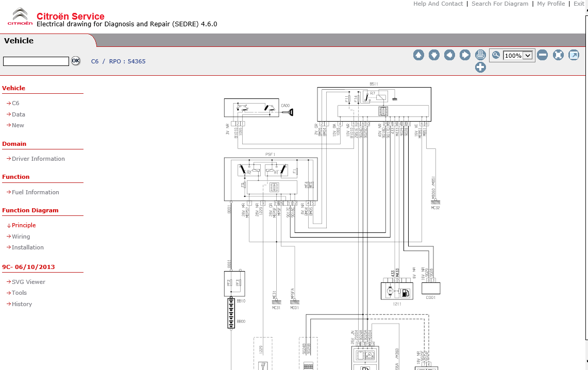The height and width of the screenshot is (370, 588).
Task: Open Help And Contact link
Action: click(x=438, y=4)
